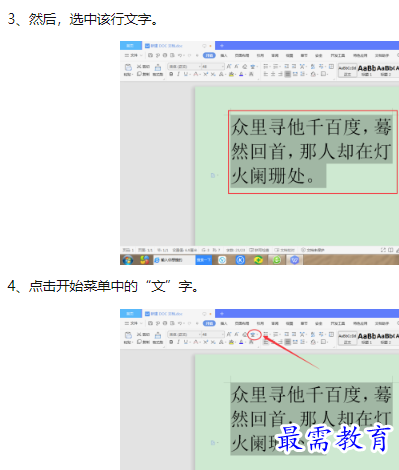Click 搜索一下 button on the taskbar

click(204, 260)
